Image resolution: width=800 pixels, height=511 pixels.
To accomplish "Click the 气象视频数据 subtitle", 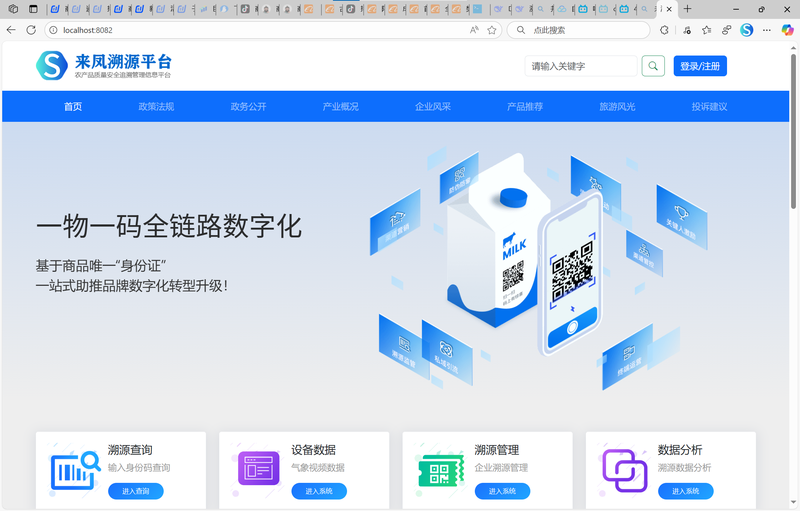I will tap(318, 468).
